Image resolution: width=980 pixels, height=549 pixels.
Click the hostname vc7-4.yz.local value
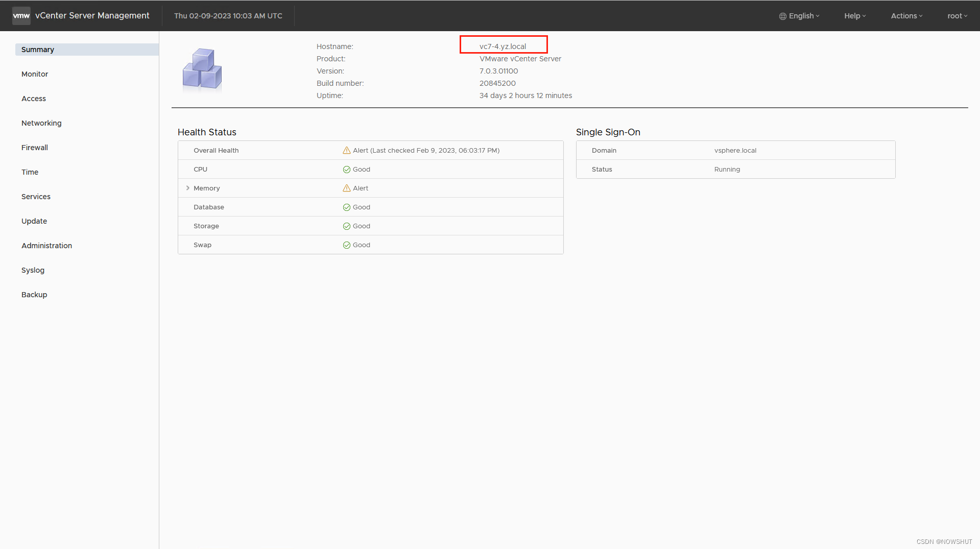click(x=503, y=46)
